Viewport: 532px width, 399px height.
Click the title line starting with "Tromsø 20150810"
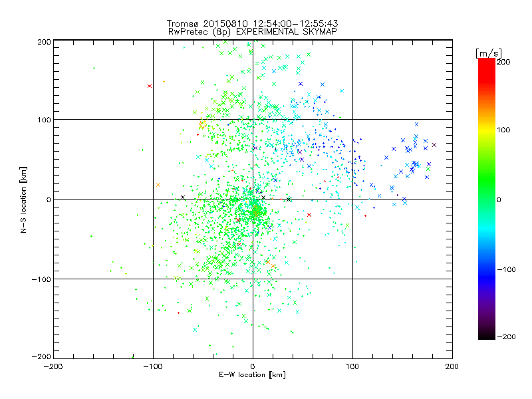[252, 23]
